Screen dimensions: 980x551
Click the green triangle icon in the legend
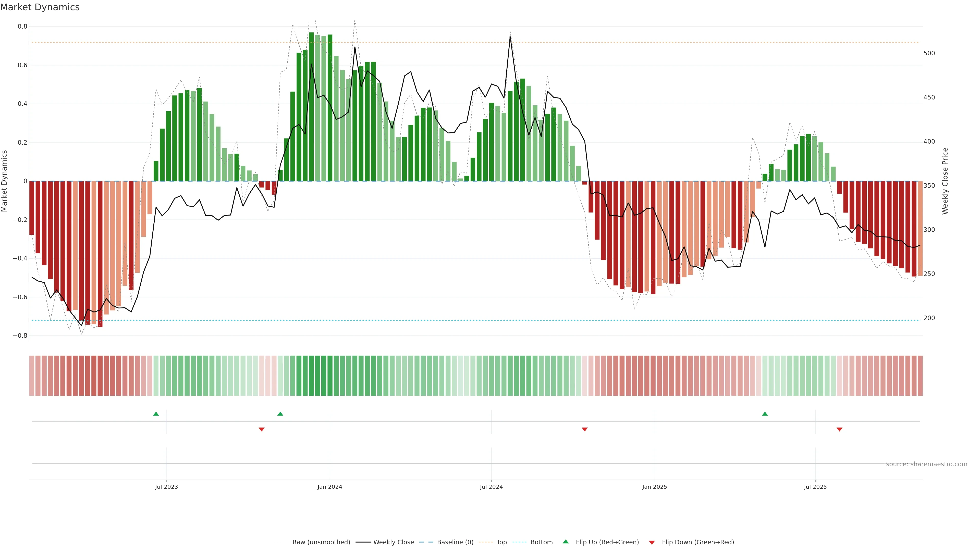pyautogui.click(x=566, y=542)
